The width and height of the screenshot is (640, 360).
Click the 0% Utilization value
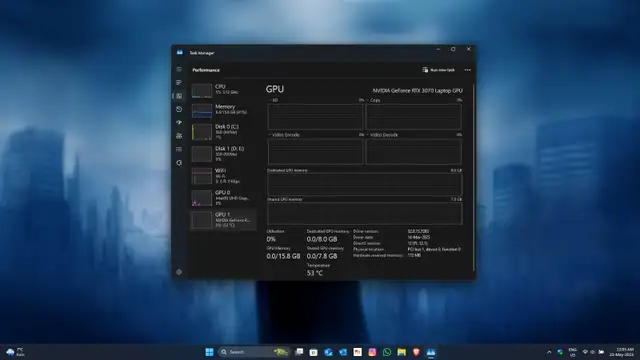(x=271, y=239)
